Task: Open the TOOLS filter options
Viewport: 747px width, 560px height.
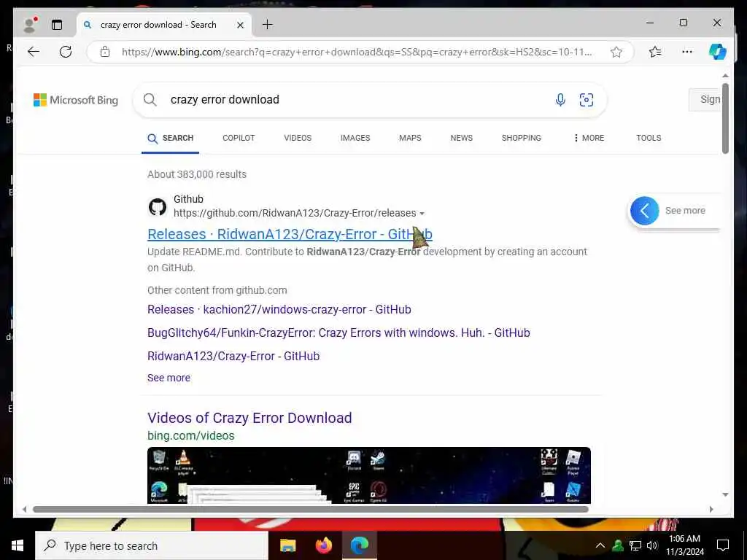Action: pyautogui.click(x=649, y=138)
